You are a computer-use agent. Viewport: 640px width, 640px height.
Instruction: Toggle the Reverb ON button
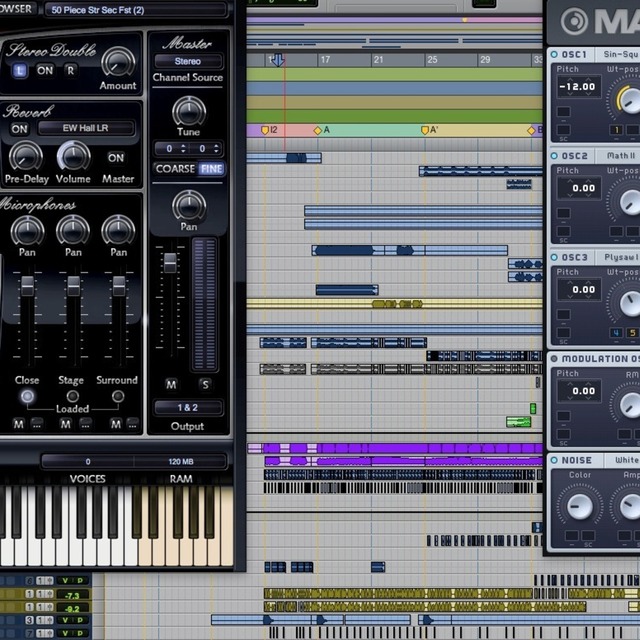(x=19, y=129)
